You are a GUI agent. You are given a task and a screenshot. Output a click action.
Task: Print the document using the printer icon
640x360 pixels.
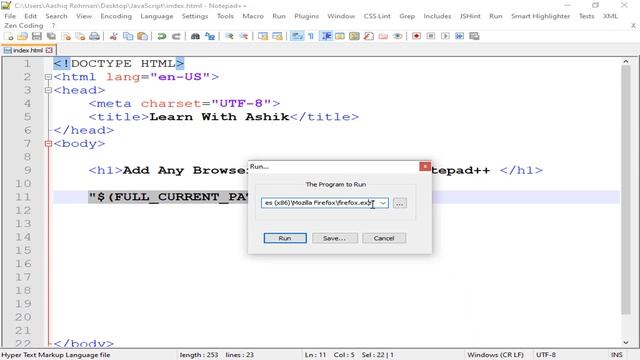coord(94,36)
